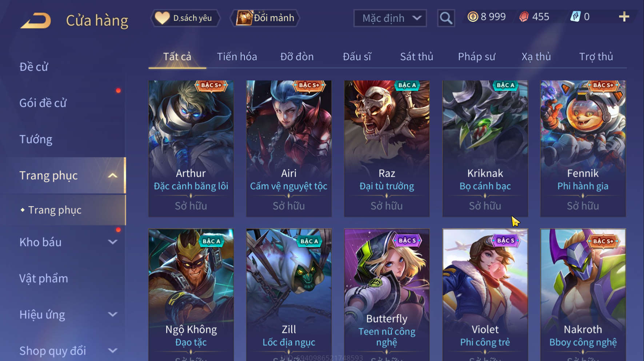Open Tướng in the sidebar
This screenshot has height=361, width=644.
(x=36, y=139)
